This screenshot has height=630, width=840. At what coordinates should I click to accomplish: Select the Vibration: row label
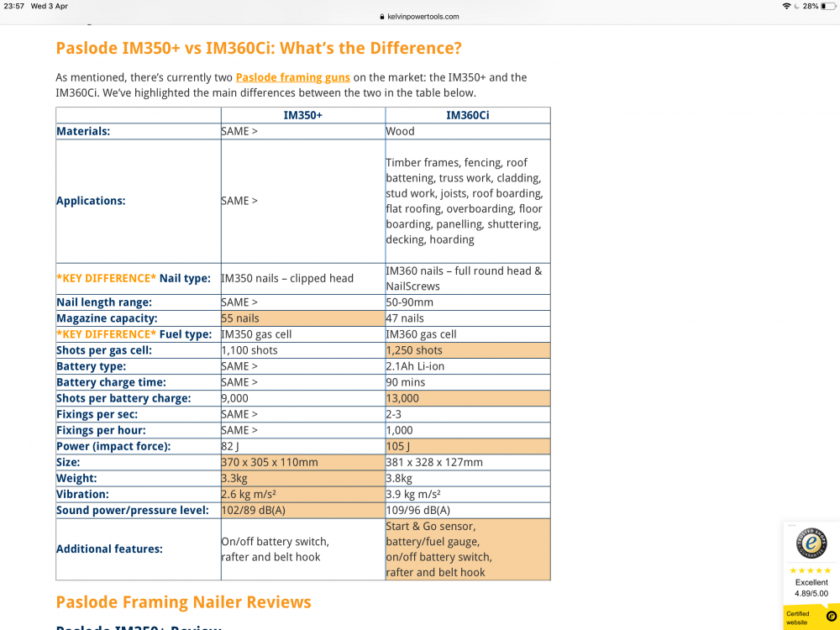(x=82, y=495)
